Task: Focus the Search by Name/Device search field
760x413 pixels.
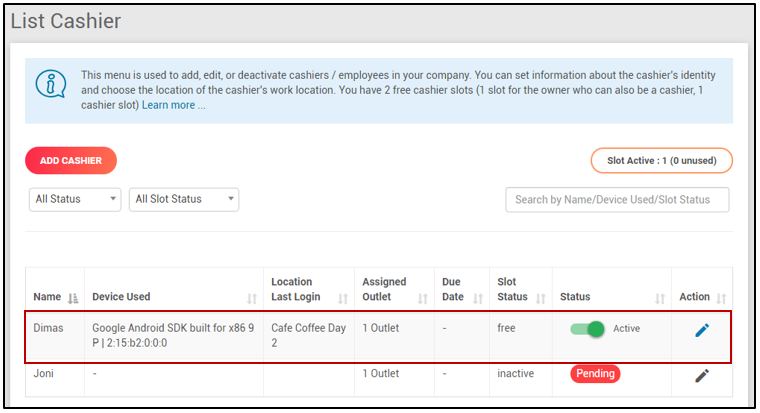Action: pos(617,199)
